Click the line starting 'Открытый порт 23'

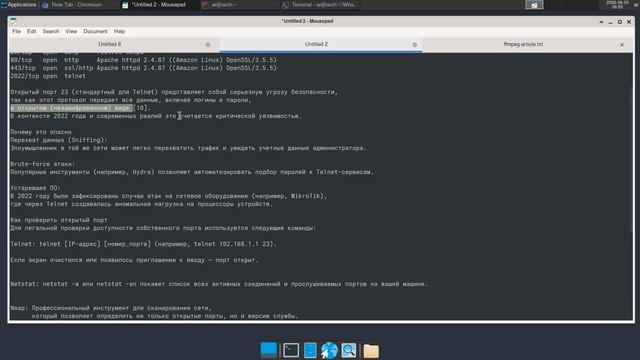pos(174,92)
